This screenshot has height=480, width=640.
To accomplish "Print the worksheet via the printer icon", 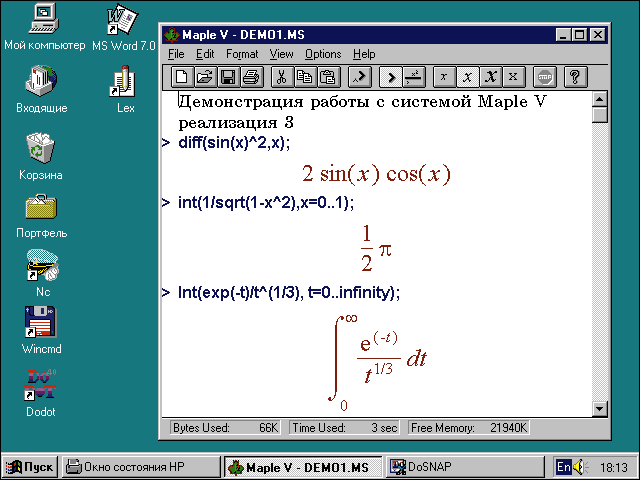I will (250, 76).
